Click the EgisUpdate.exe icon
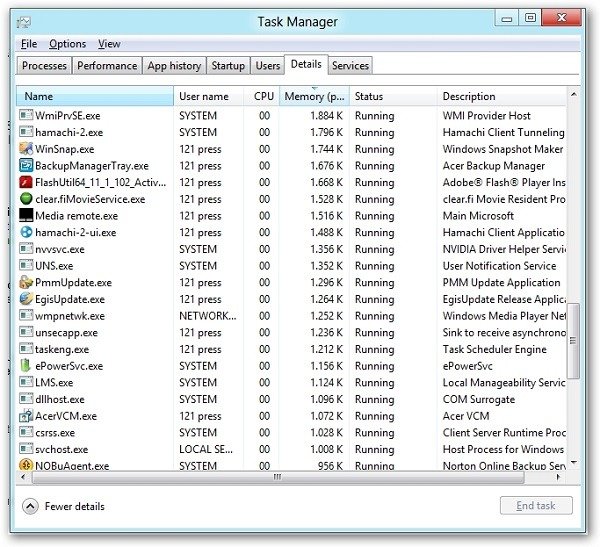Image resolution: width=600 pixels, height=547 pixels. tap(26, 299)
